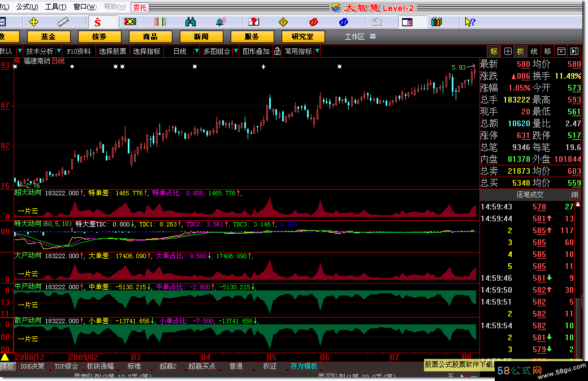Viewport: 588px width, 381px height.
Task: Click the green striped bars toolbar icon
Action: pyautogui.click(x=161, y=22)
